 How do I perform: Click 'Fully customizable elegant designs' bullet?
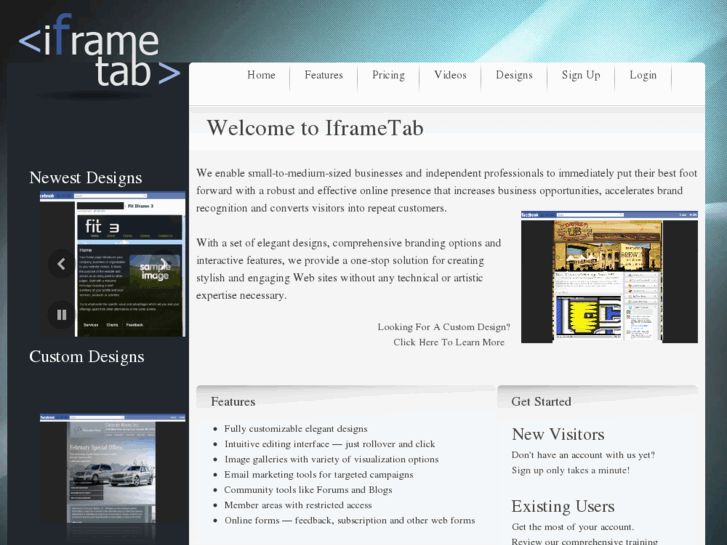[x=296, y=429]
